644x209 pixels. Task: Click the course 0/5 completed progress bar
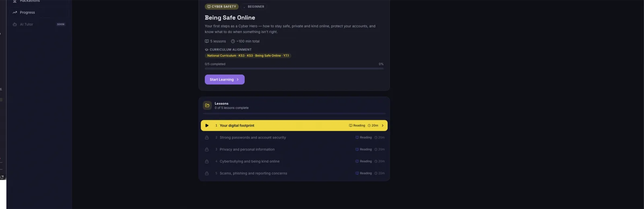point(294,69)
